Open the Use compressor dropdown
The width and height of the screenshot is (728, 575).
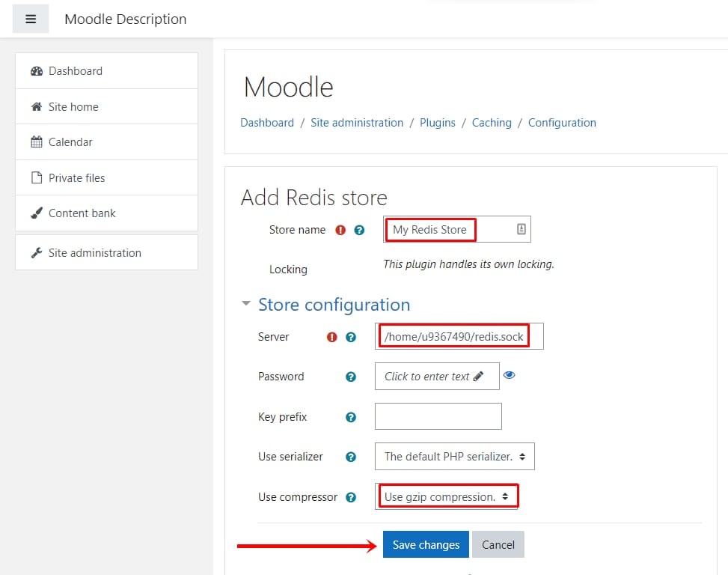click(446, 496)
